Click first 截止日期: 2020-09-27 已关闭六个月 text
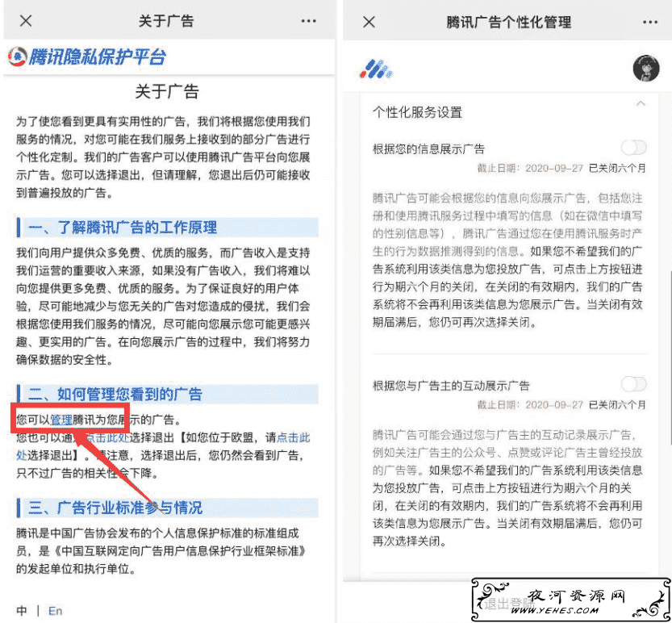 tap(561, 168)
